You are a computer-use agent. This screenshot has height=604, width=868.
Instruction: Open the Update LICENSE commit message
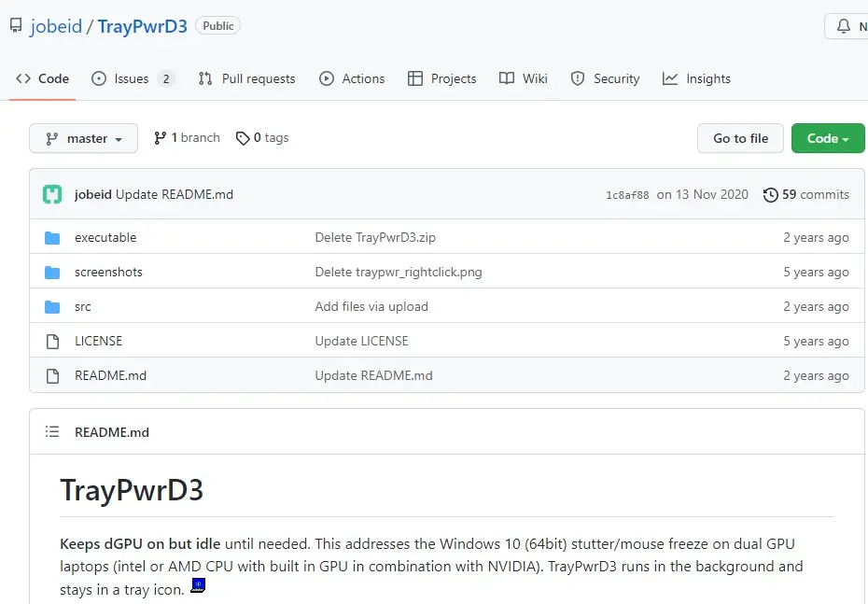coord(361,341)
